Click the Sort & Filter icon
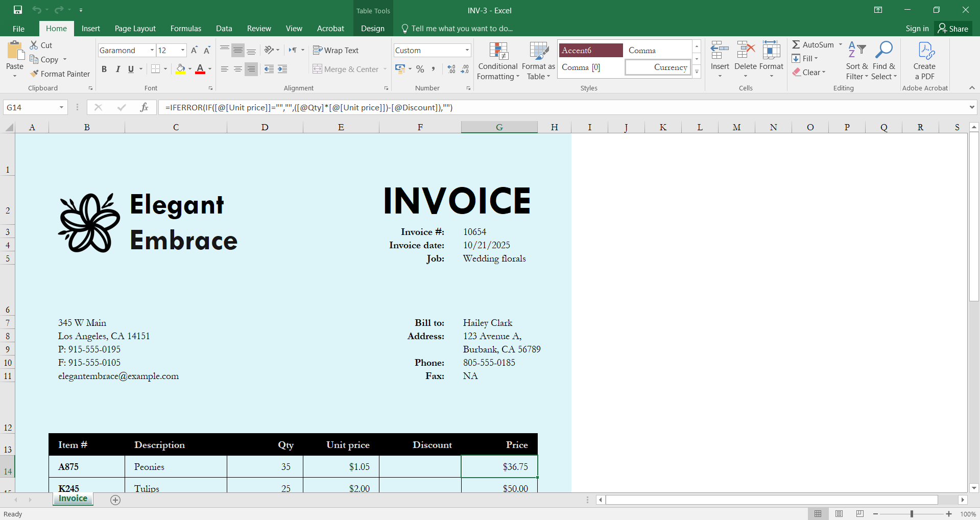Viewport: 980px width, 520px height. point(856,61)
